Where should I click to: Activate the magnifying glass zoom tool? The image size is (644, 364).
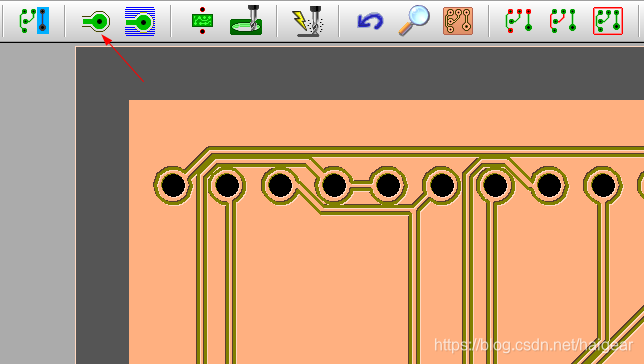tap(414, 20)
